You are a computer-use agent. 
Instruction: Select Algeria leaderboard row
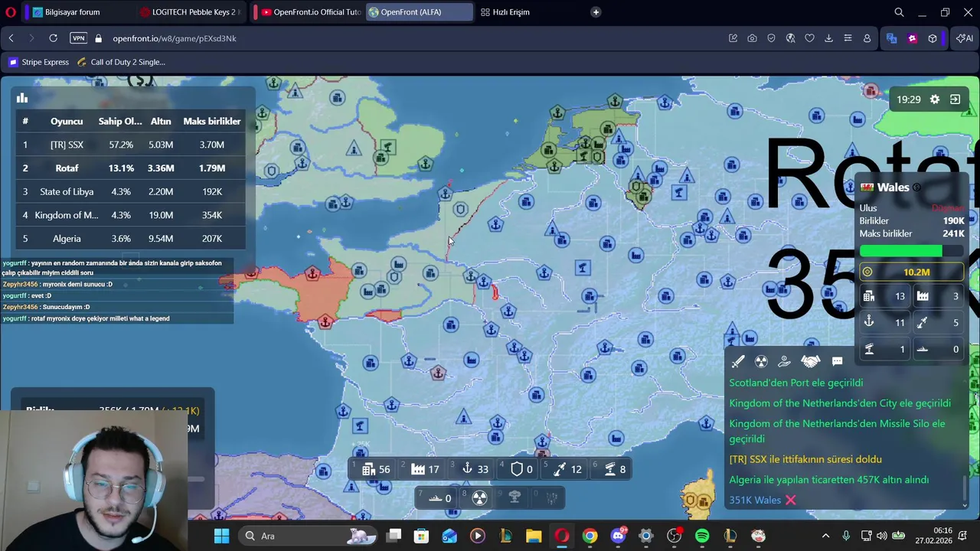coord(130,239)
